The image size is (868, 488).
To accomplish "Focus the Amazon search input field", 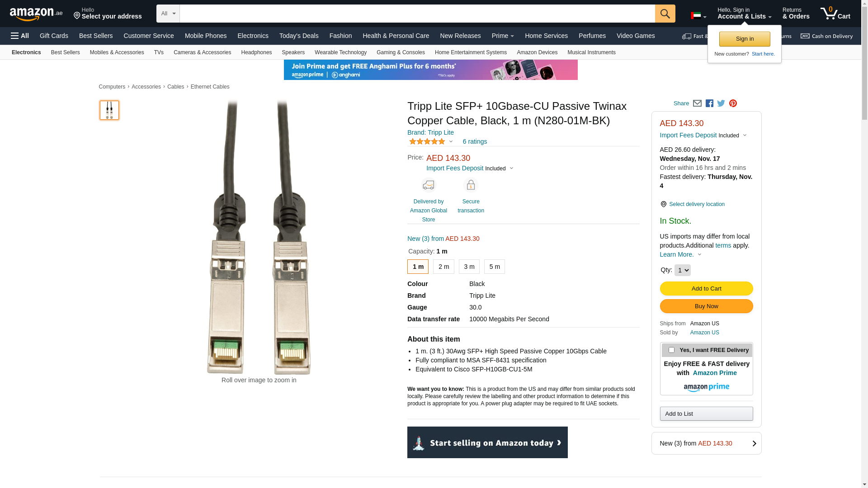I will click(417, 14).
